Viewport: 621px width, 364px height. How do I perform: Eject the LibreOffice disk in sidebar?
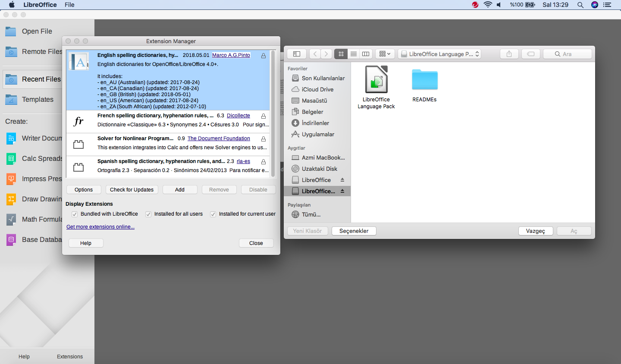click(x=342, y=180)
